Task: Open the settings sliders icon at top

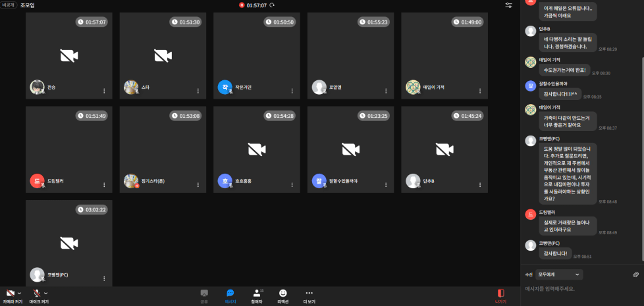Action: (x=508, y=5)
